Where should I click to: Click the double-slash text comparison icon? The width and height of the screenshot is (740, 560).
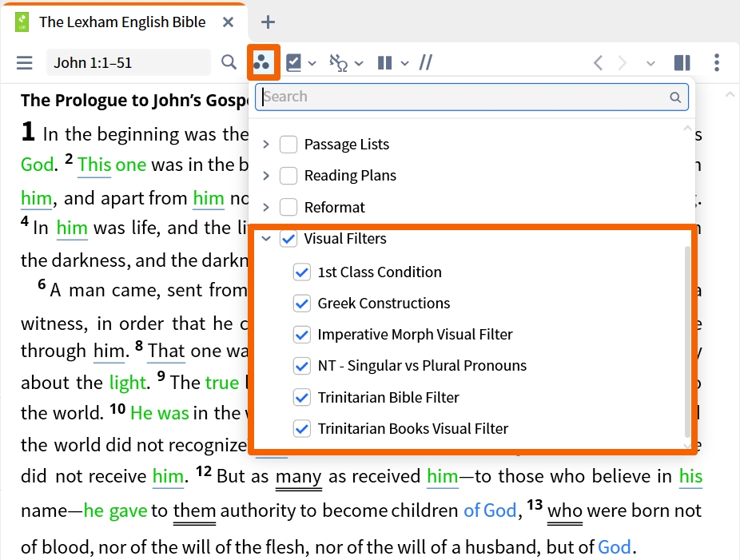[426, 62]
